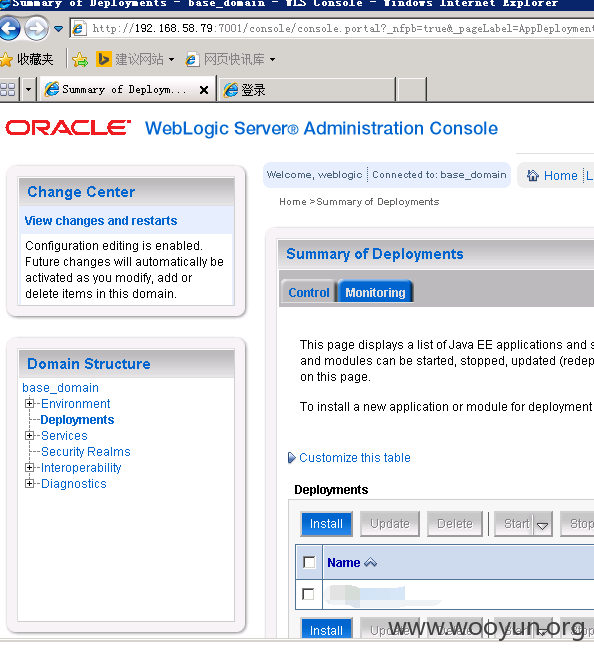Click the Home link with house icon
Screen dimensions: 594x656
point(552,175)
